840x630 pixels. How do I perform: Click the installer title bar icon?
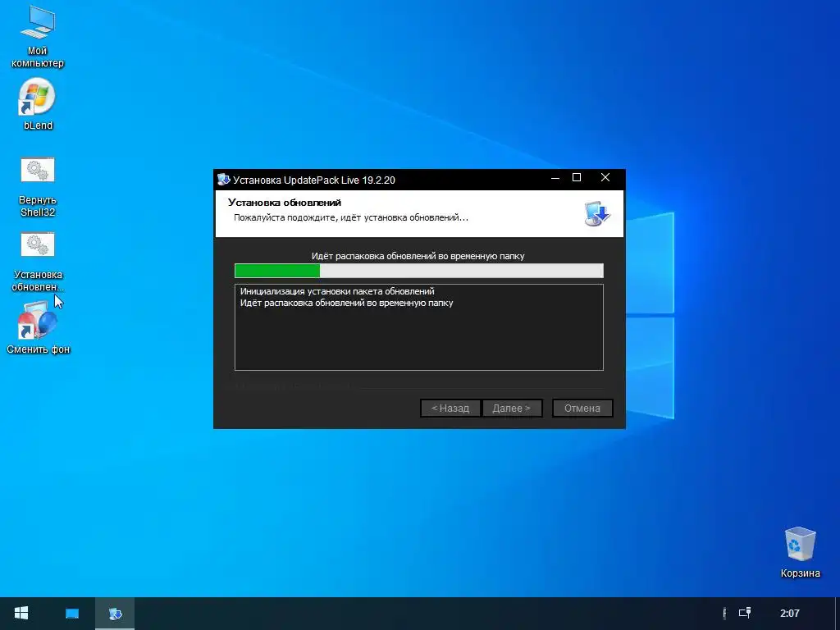click(x=223, y=180)
